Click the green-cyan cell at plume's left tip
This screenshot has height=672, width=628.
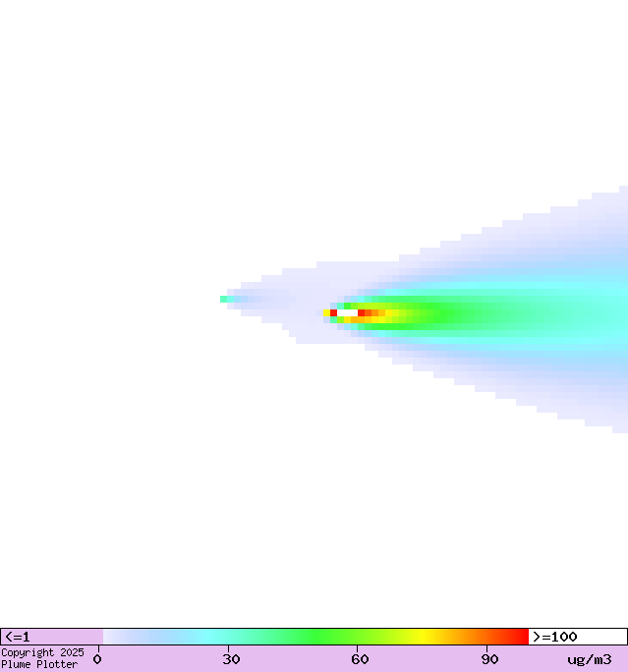[224, 299]
